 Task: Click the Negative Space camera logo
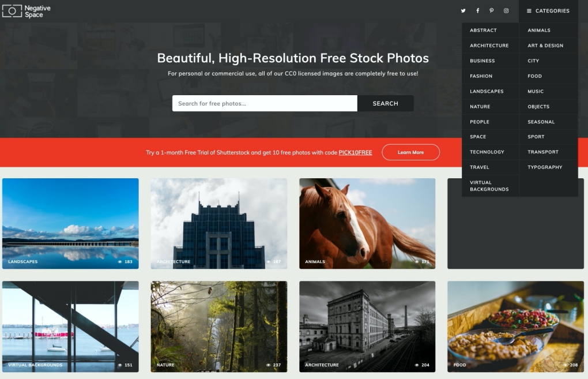[12, 11]
